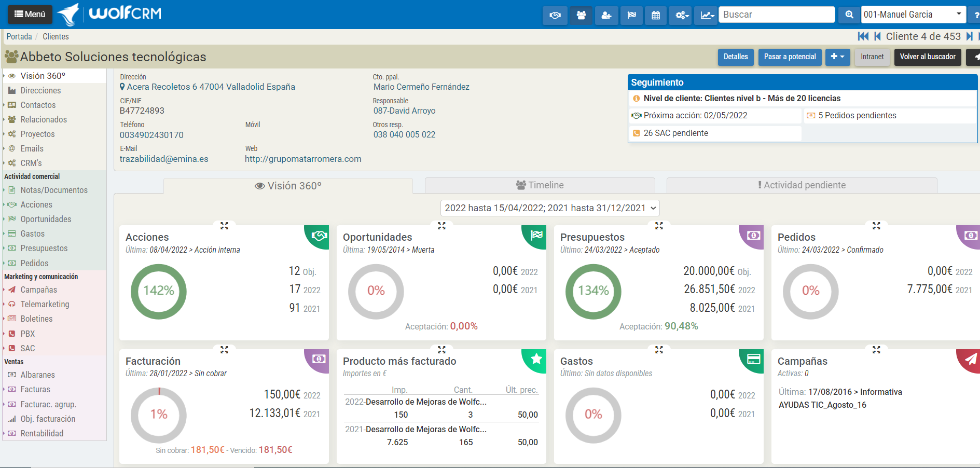Expand the Pedidos card with its fullscreen icon
This screenshot has width=980, height=468.
point(876,225)
